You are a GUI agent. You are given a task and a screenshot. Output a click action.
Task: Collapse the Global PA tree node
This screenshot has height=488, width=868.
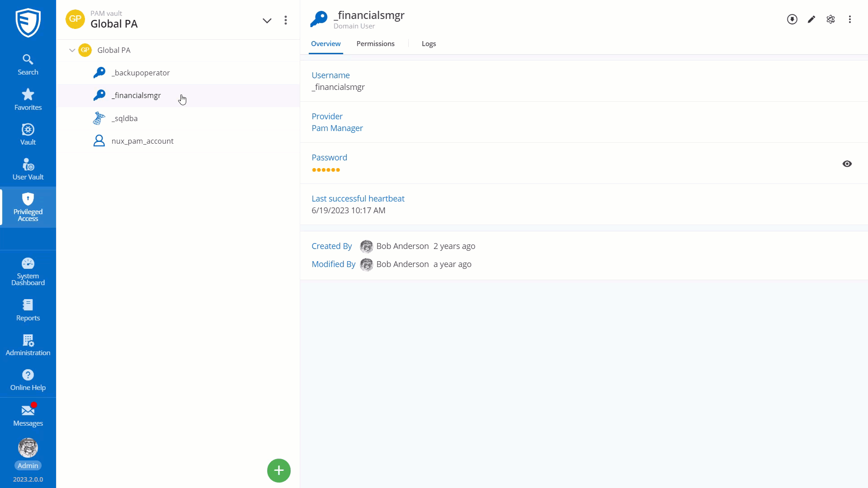click(72, 50)
